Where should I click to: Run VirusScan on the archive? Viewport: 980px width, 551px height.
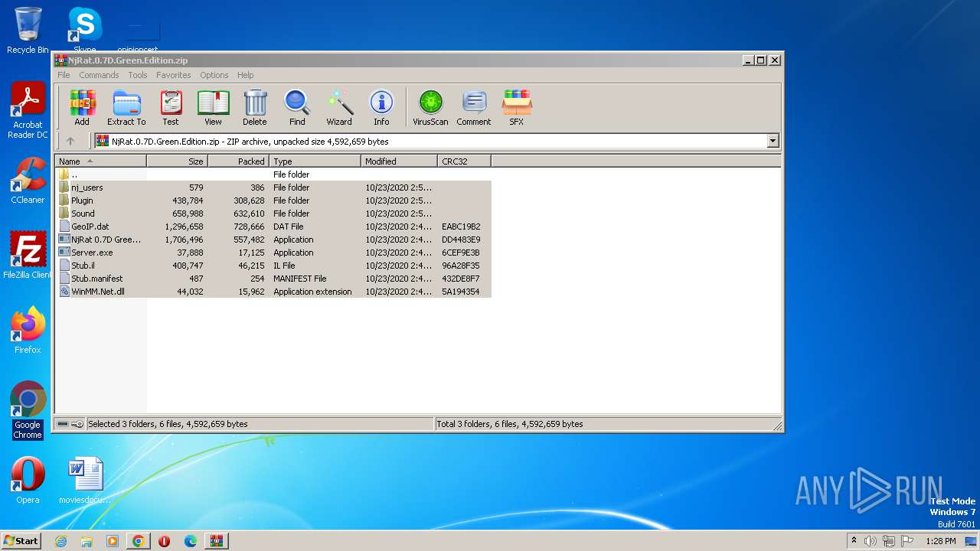point(430,107)
